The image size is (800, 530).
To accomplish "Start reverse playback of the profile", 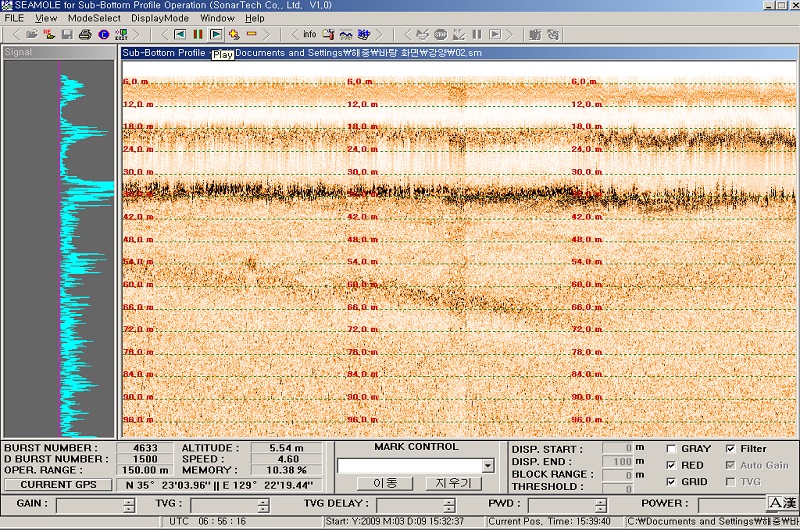I will click(180, 34).
